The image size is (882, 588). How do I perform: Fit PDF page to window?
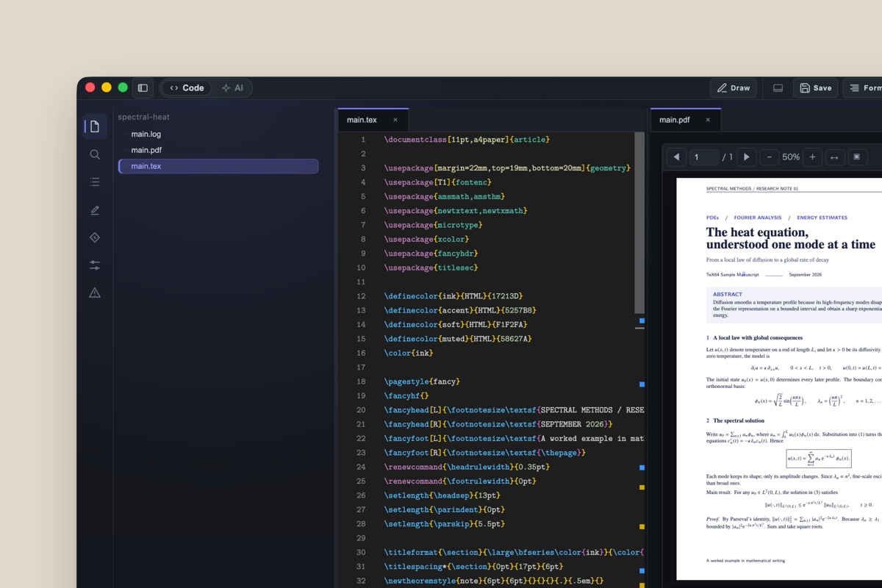pos(856,157)
